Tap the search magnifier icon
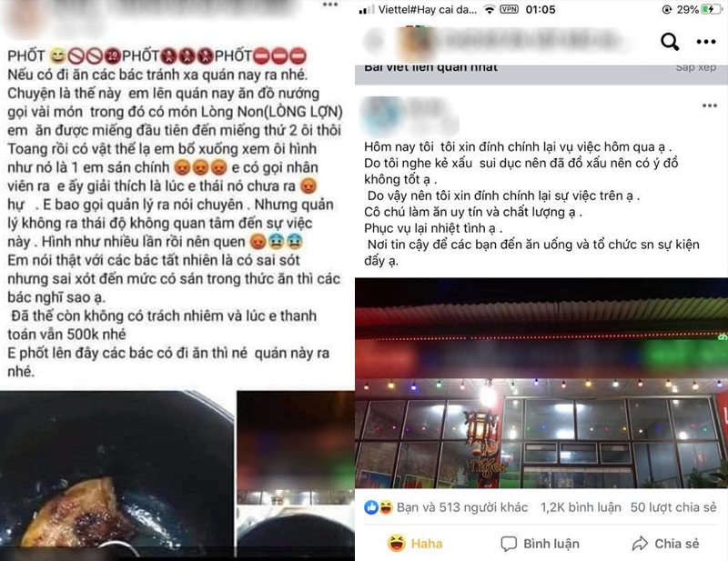 coord(670,42)
